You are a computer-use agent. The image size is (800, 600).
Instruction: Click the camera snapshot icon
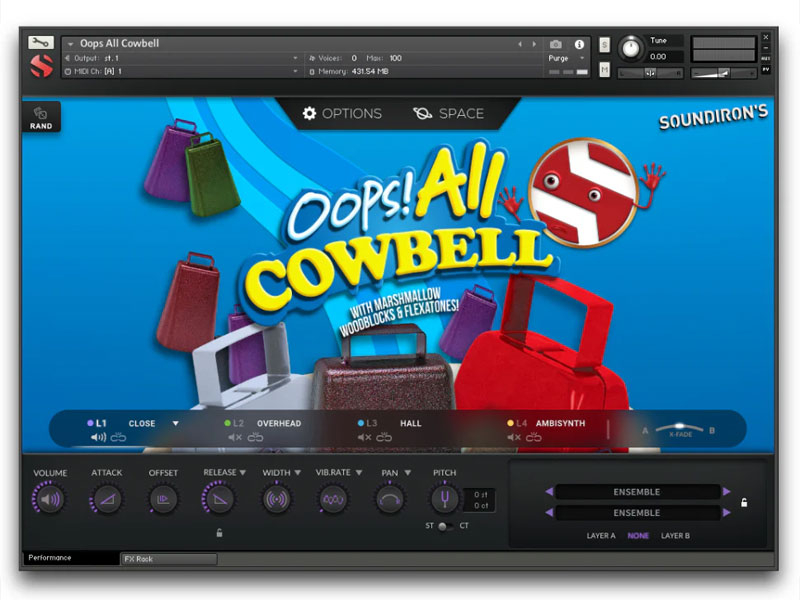[x=556, y=44]
